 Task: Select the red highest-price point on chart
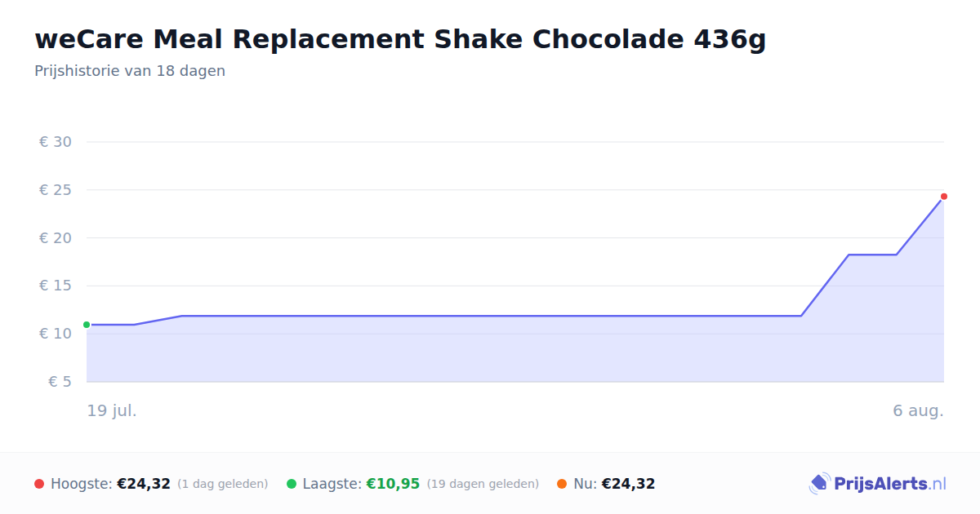943,197
